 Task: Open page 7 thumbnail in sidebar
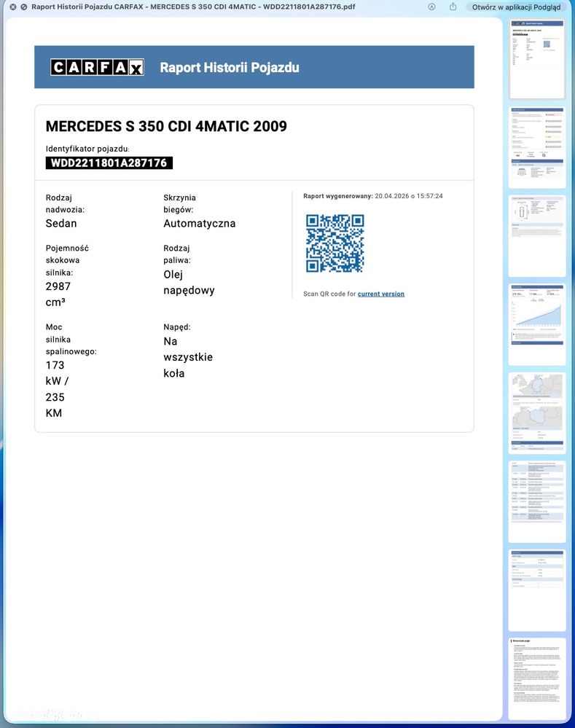[x=537, y=590]
